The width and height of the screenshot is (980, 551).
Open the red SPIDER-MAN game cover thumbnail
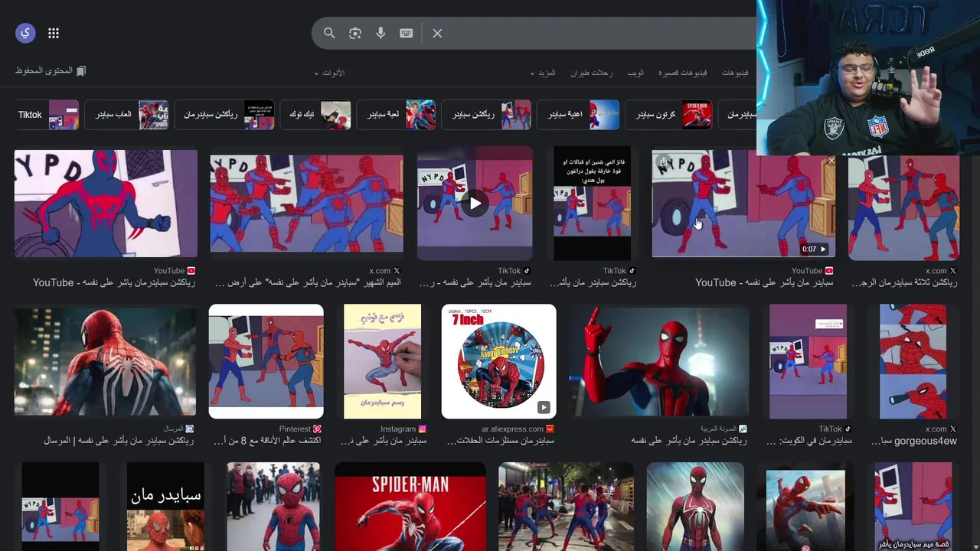coord(410,507)
